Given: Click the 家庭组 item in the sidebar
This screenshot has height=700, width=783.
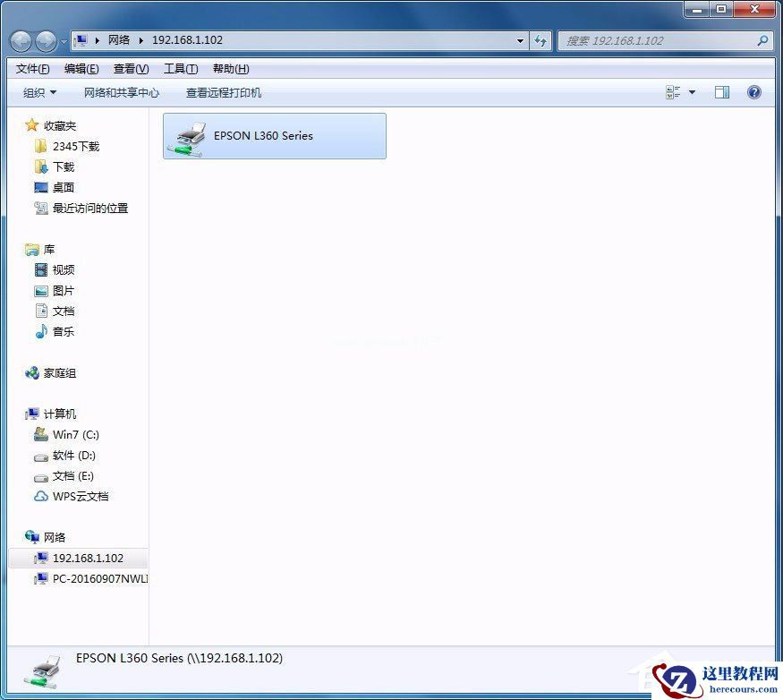Looking at the screenshot, I should click(x=57, y=373).
